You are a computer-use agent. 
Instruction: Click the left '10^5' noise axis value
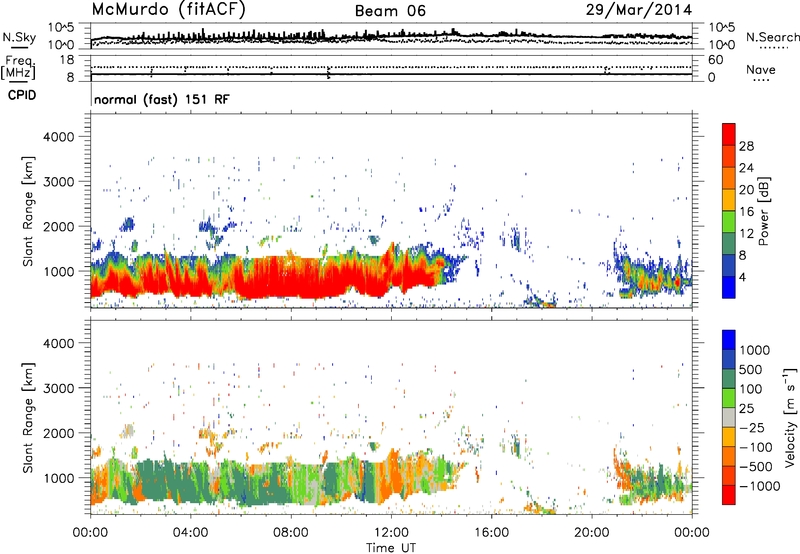pos(61,28)
